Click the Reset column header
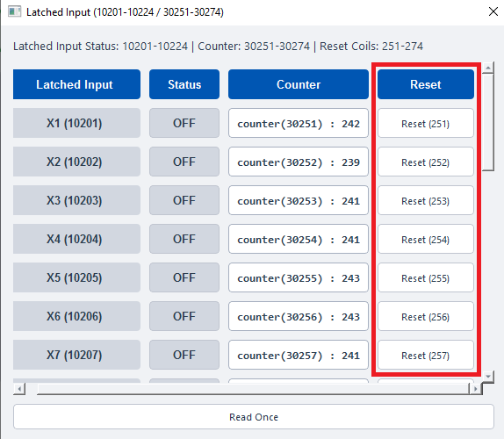Screen dimensions: 504x439 426,84
